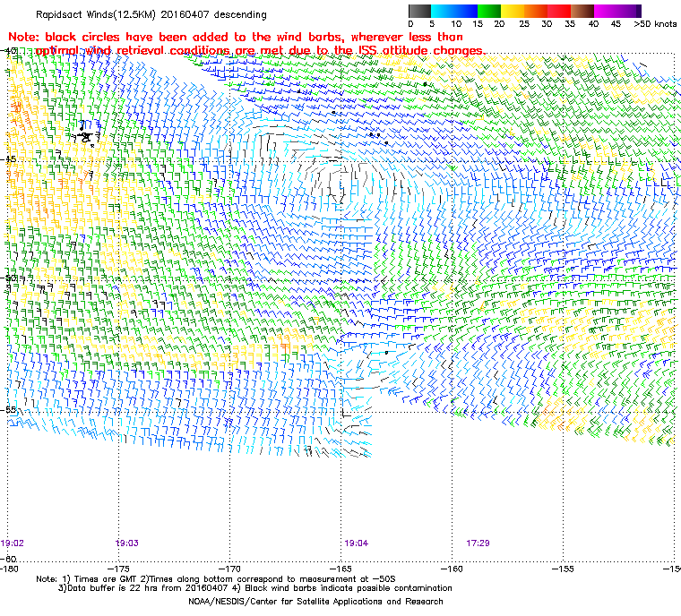Click the purple '19:02' time label
681x616 pixels.
13,543
